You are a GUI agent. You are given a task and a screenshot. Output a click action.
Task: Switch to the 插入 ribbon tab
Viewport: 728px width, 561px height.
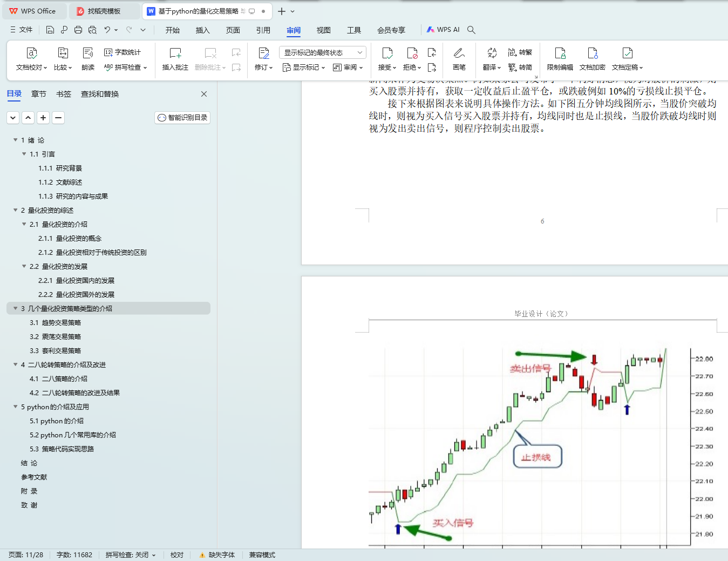203,30
